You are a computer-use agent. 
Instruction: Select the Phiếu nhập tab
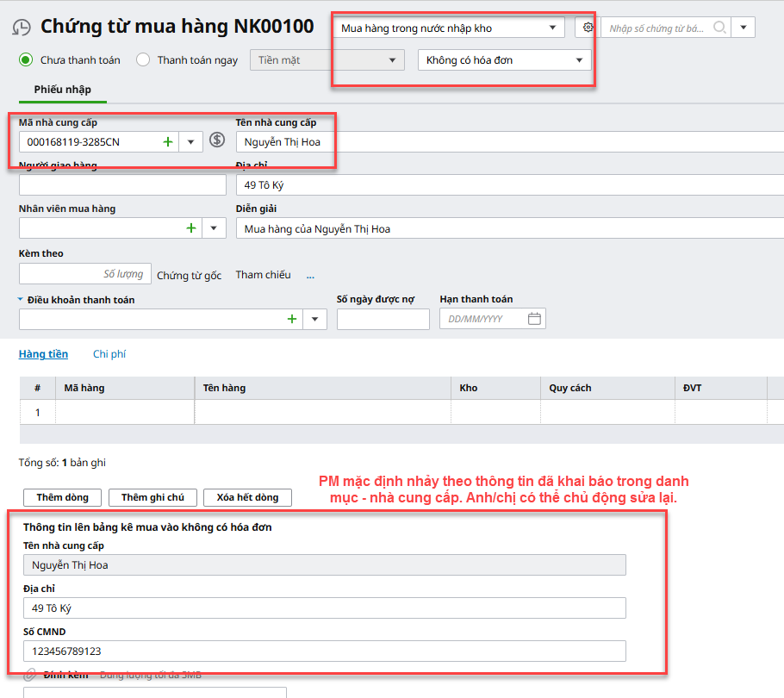point(62,90)
